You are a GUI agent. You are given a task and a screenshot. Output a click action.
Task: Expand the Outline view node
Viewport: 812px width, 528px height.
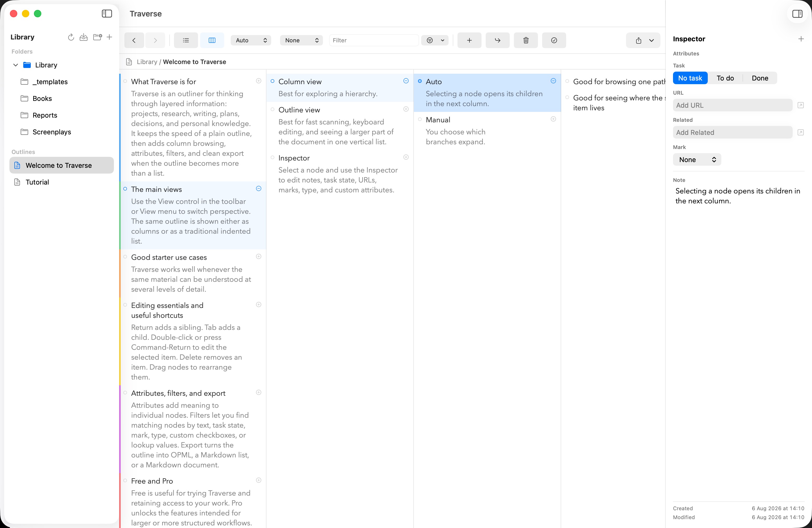point(406,109)
